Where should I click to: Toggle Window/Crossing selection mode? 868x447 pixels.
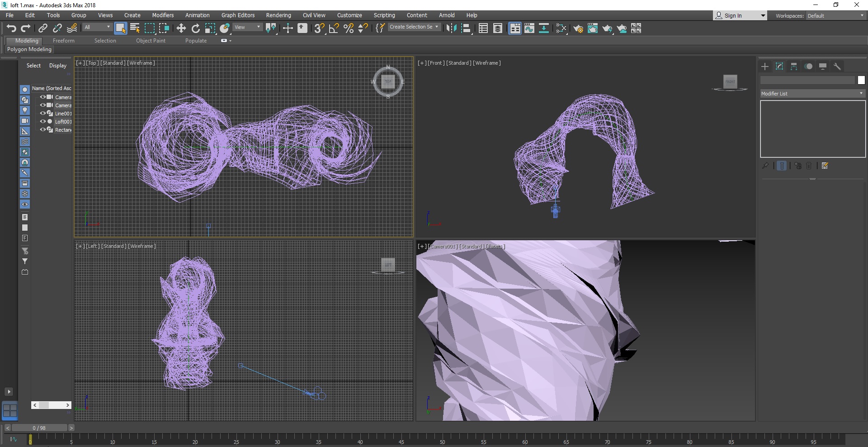coord(164,29)
